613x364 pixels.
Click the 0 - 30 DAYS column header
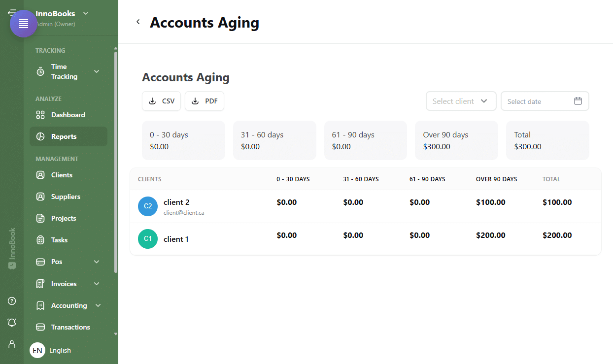pos(293,179)
